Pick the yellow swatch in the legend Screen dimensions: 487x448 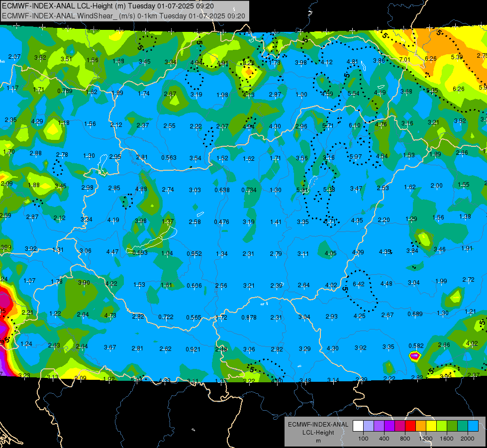[431, 426]
